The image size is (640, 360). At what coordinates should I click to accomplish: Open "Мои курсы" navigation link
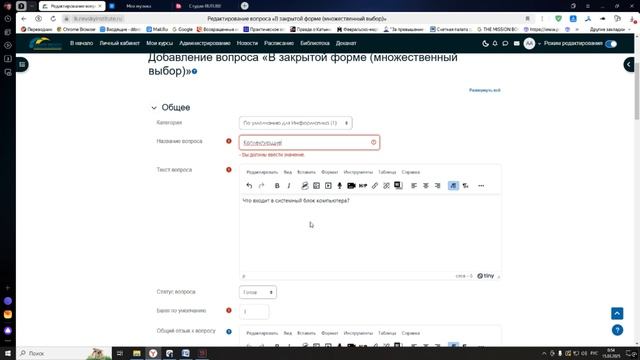tap(160, 43)
